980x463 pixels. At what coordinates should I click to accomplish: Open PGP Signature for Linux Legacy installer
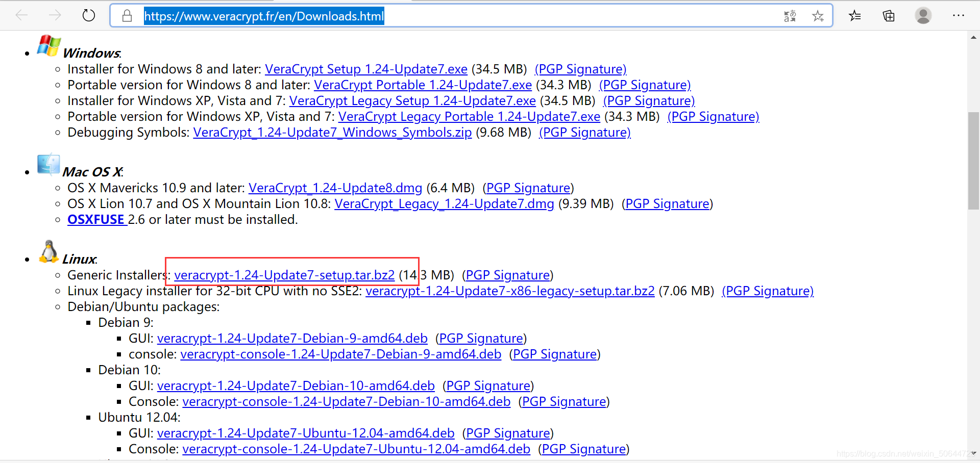(x=768, y=291)
